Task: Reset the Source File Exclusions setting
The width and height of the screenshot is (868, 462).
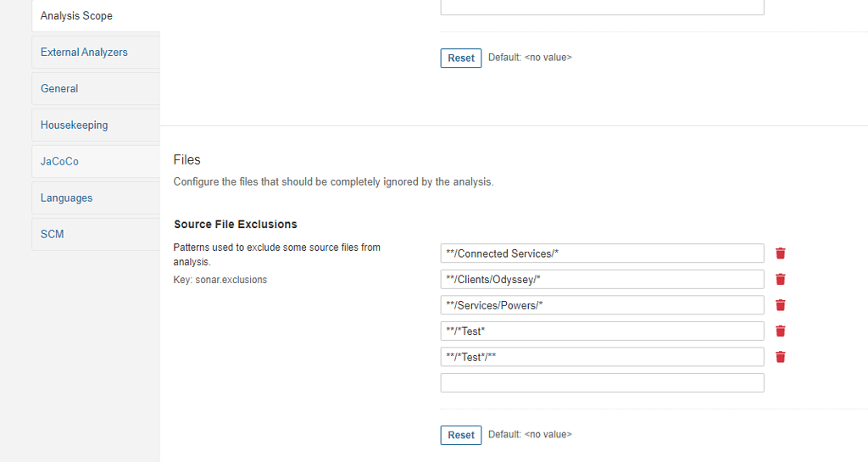Action: (461, 435)
